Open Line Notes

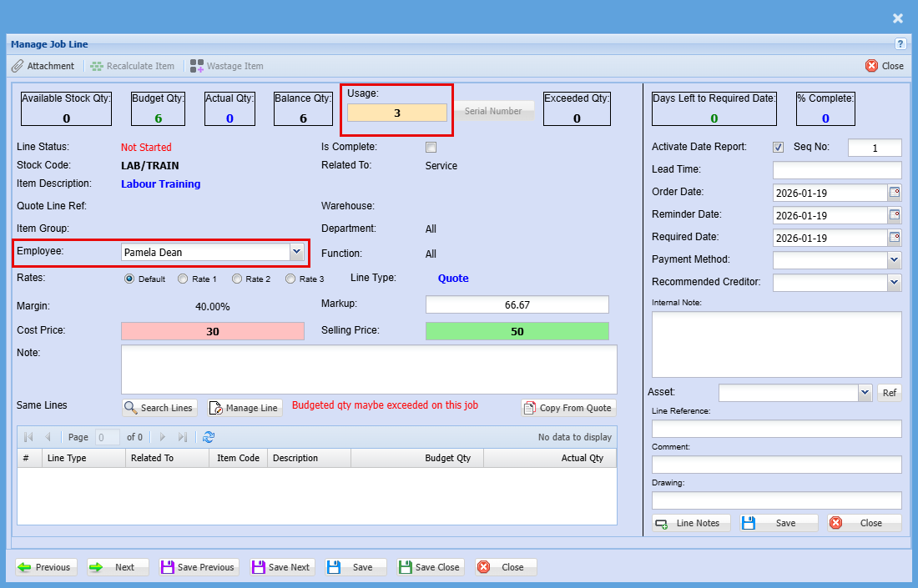(691, 523)
